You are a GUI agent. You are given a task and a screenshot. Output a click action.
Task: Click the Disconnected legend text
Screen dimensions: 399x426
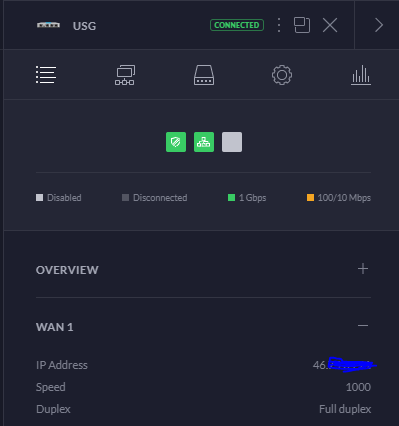tap(160, 198)
